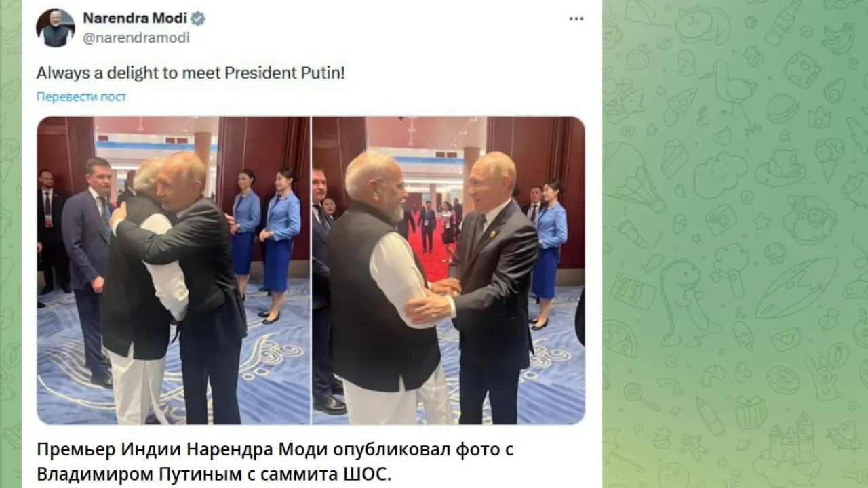Click the blue verified badge

[198, 18]
